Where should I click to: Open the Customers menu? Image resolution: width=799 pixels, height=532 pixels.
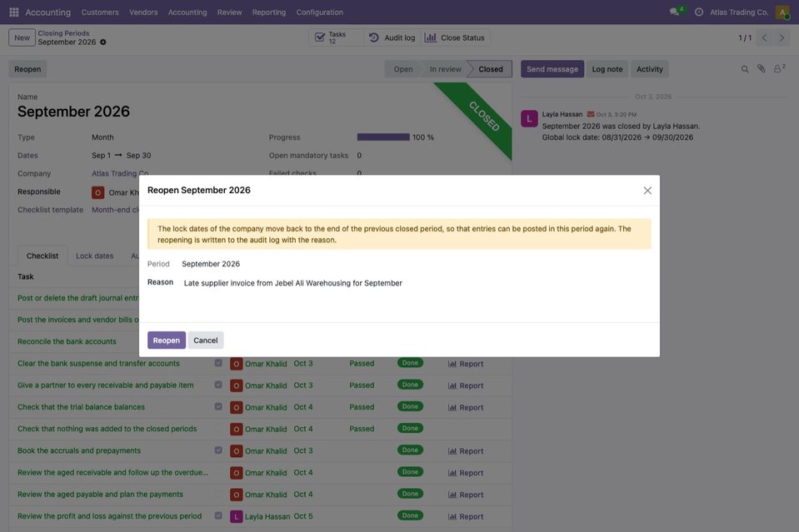100,12
